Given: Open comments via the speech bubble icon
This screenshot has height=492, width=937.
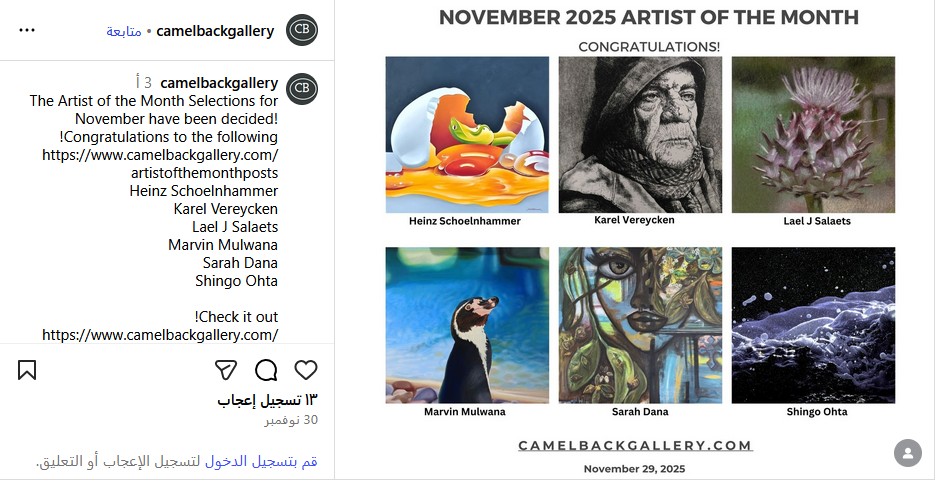Looking at the screenshot, I should pyautogui.click(x=266, y=370).
